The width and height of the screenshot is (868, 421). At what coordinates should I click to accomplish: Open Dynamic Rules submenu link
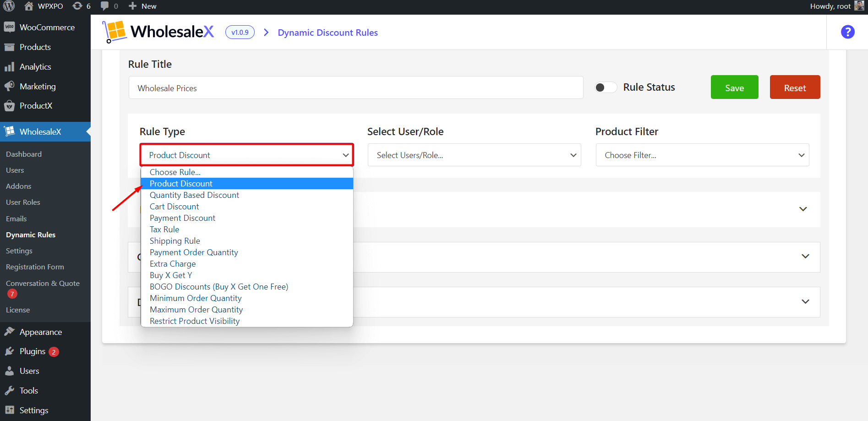pos(31,235)
